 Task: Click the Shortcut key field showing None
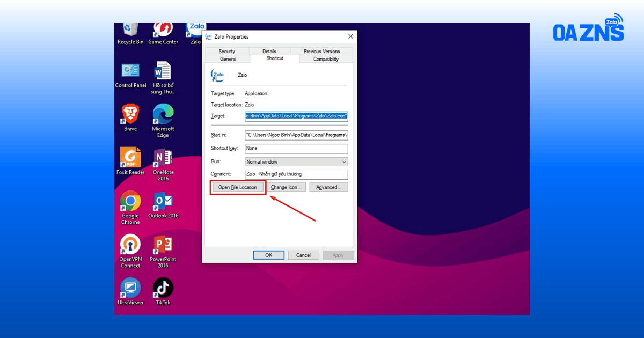(x=296, y=148)
